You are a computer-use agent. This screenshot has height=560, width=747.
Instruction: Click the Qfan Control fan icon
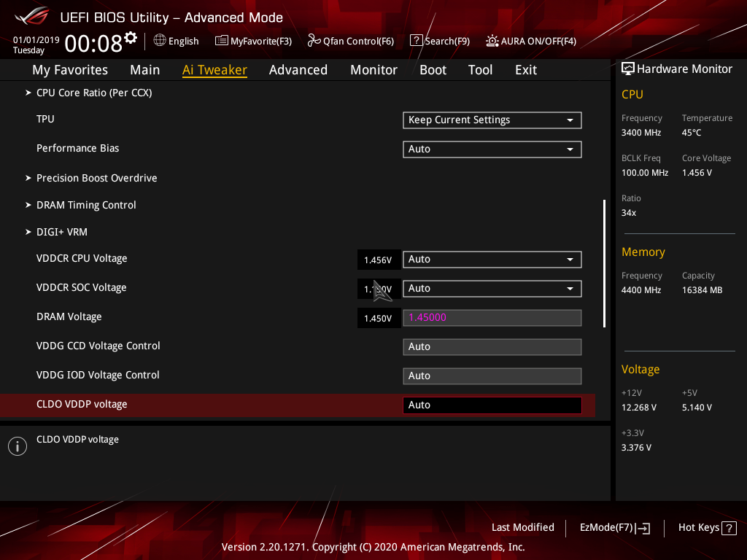(314, 41)
